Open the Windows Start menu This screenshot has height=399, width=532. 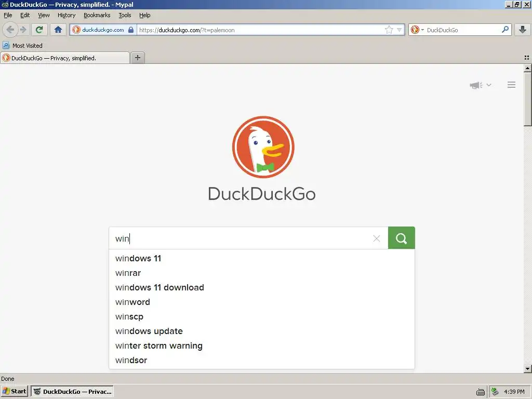(x=15, y=391)
